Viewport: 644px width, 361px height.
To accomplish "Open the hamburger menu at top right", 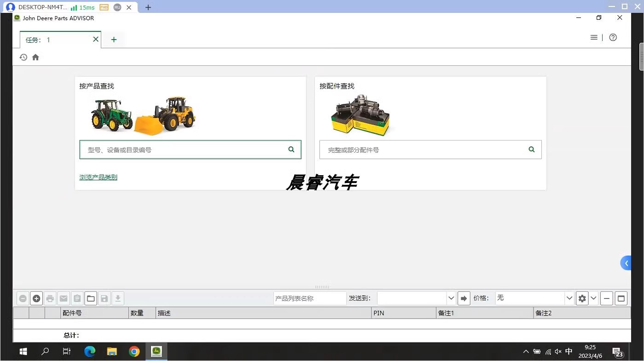I will click(594, 38).
